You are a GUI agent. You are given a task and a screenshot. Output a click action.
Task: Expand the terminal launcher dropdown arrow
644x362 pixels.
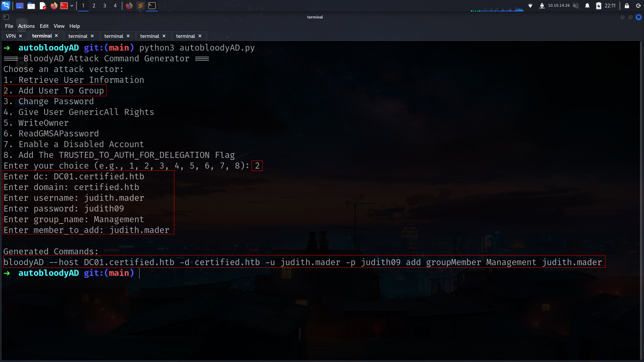click(72, 6)
